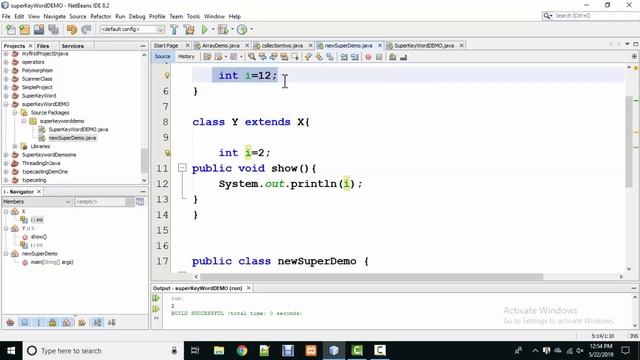Viewport: 640px width, 360px height.
Task: Collapse the superKeyWordDEMO project node
Action: pos(6,104)
